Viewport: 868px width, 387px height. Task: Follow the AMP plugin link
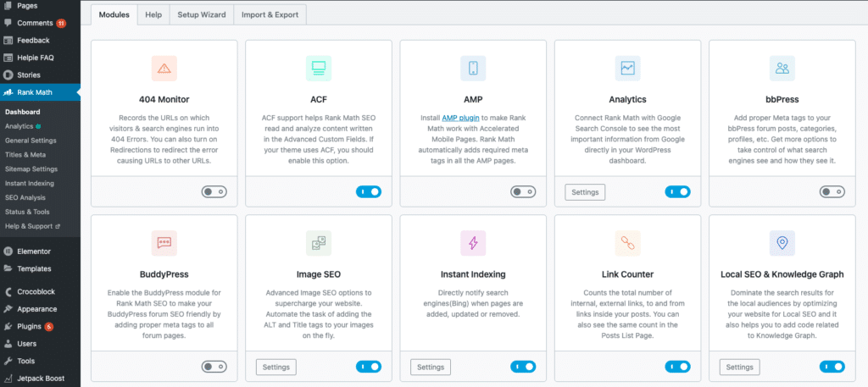[x=460, y=118]
